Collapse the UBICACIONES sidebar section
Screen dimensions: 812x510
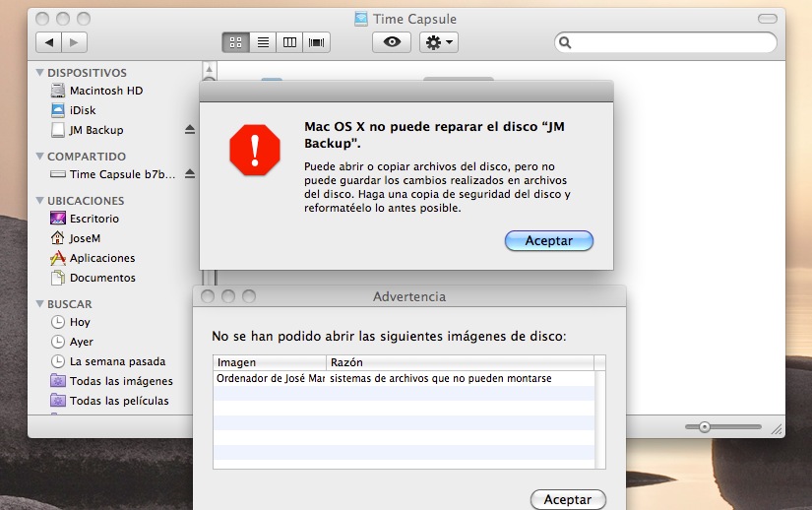pos(40,200)
